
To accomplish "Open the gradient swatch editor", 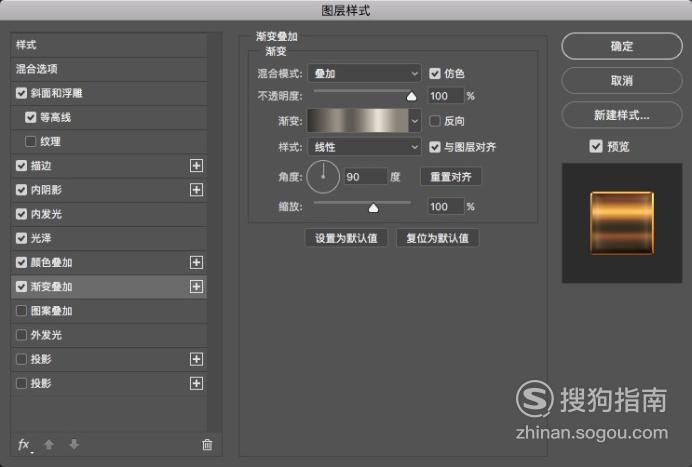I will pyautogui.click(x=358, y=121).
